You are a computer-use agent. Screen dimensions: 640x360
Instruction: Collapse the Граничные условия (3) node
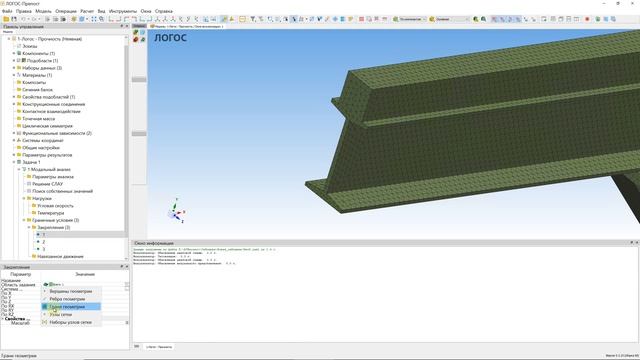click(x=24, y=220)
